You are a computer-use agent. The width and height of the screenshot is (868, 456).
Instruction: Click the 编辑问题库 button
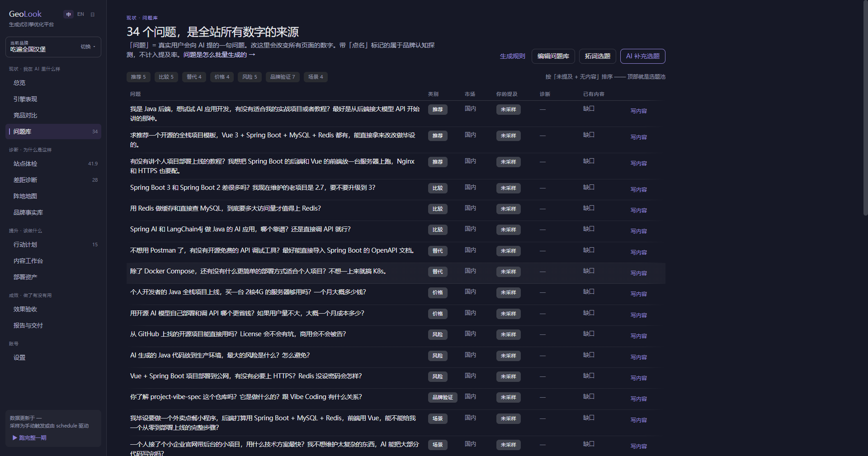(x=553, y=56)
